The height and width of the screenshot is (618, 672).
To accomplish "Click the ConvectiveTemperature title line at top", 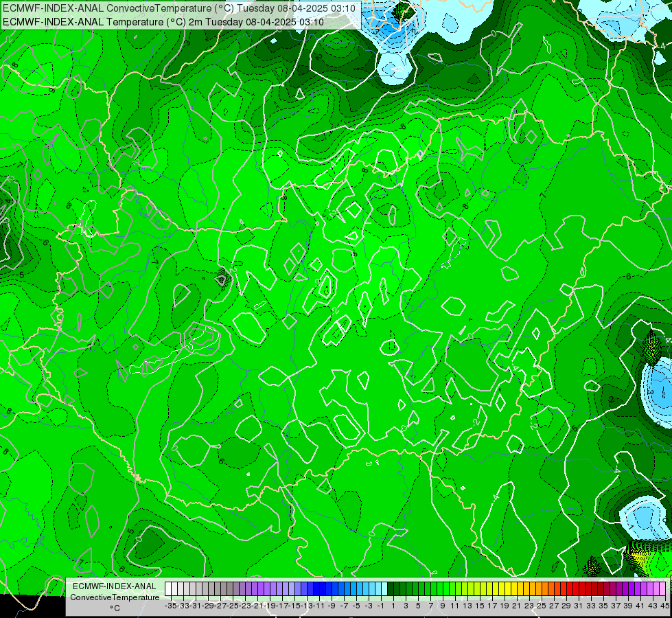I will (179, 8).
